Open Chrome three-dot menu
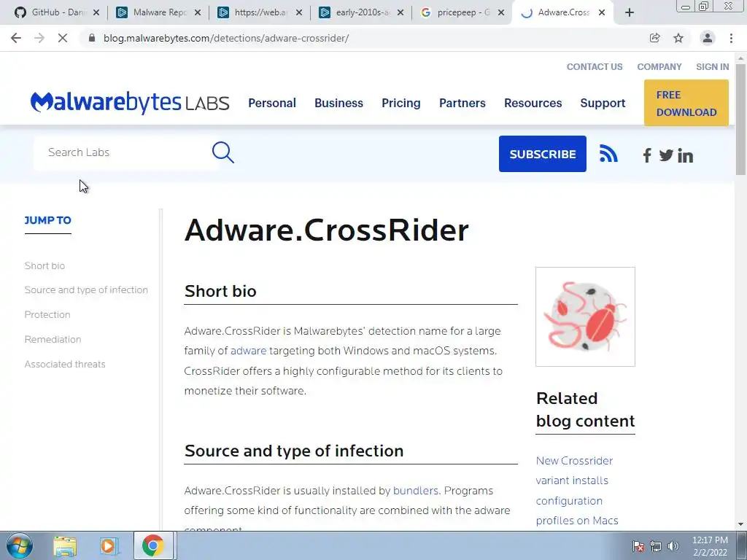This screenshot has height=560, width=747. [731, 38]
